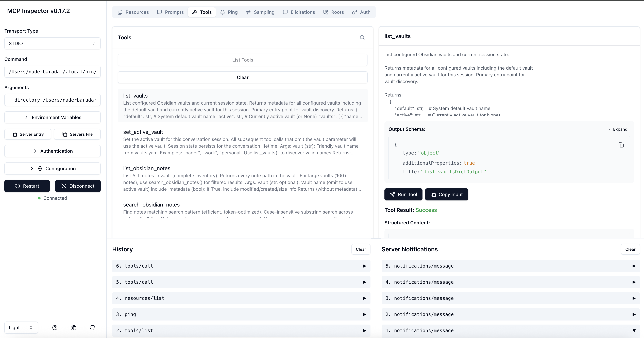This screenshot has height=338, width=644.
Task: Expand the 6. tools/call history entry
Action: point(241,266)
